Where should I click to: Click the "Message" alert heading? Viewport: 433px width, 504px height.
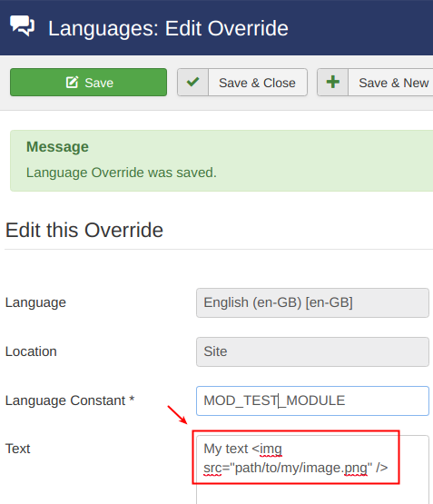(x=57, y=147)
